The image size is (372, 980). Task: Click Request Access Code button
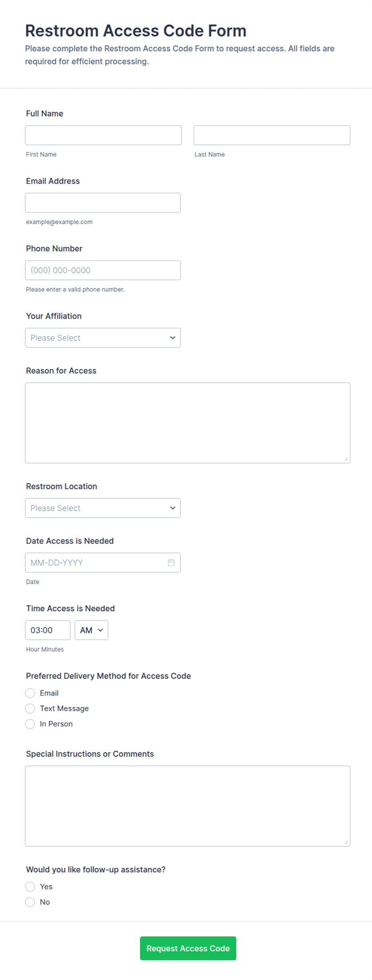click(x=188, y=948)
